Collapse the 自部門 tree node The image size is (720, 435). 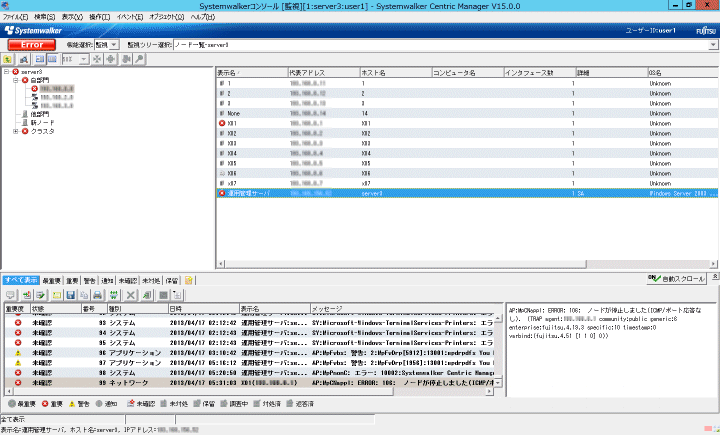click(16, 80)
